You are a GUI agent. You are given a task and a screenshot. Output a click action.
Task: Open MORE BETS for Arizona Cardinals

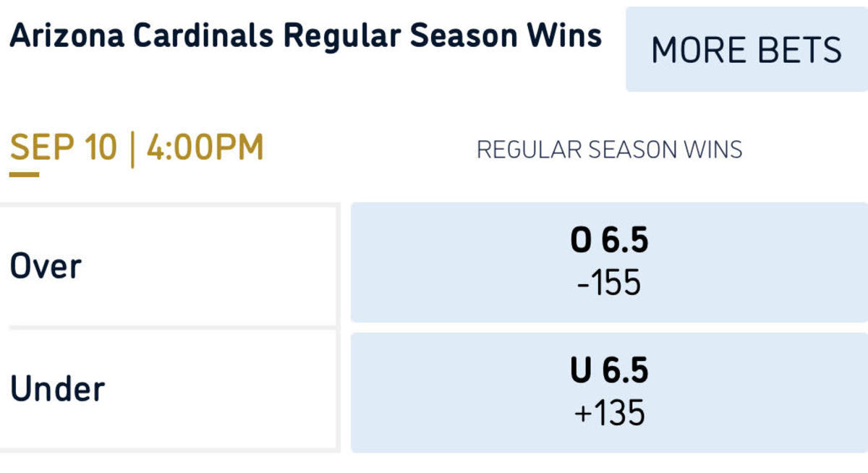[x=746, y=49]
